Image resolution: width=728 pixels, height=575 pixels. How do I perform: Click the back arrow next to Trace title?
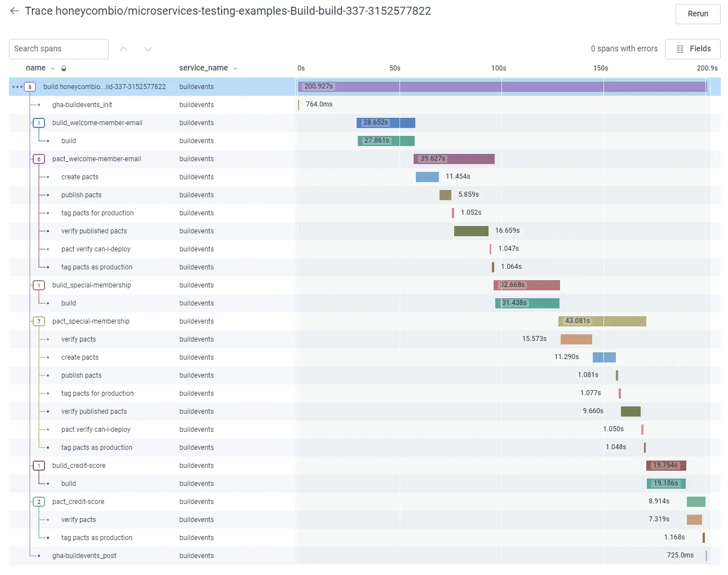coord(15,11)
